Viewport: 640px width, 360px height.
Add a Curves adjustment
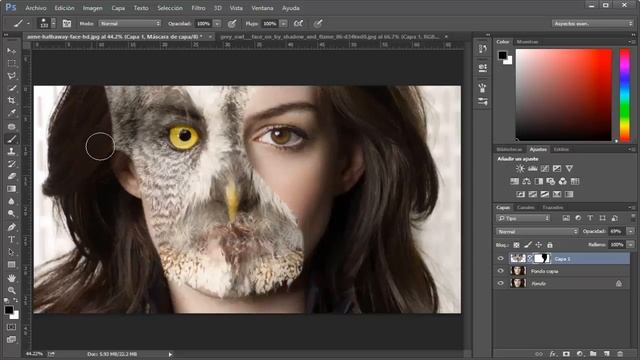pyautogui.click(x=544, y=169)
